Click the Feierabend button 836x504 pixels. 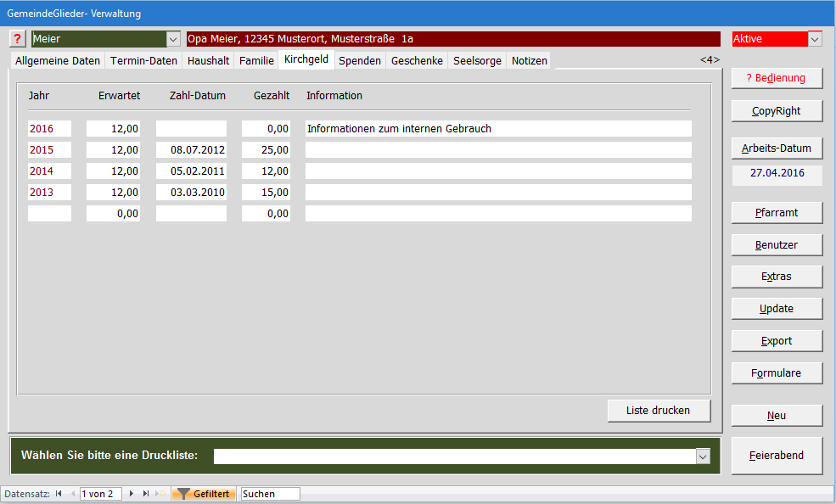[x=777, y=456]
